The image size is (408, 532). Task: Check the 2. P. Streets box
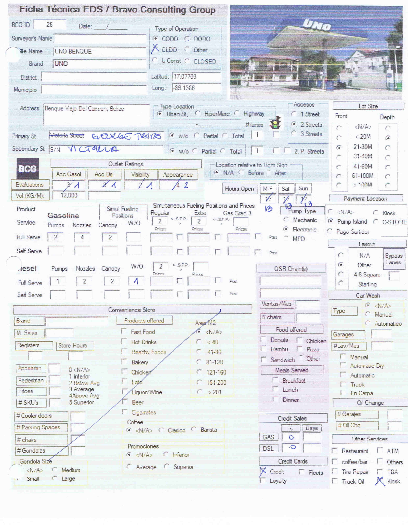[287, 151]
